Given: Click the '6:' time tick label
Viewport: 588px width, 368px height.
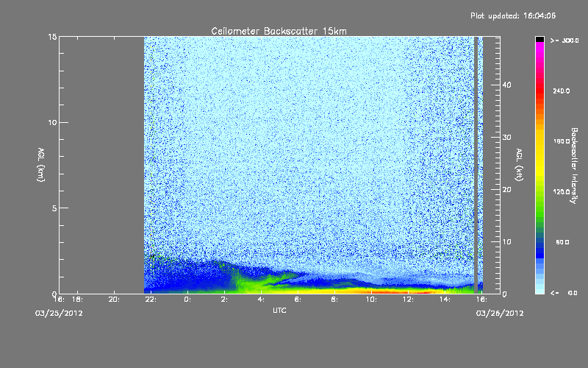Looking at the screenshot, I should pyautogui.click(x=298, y=300).
